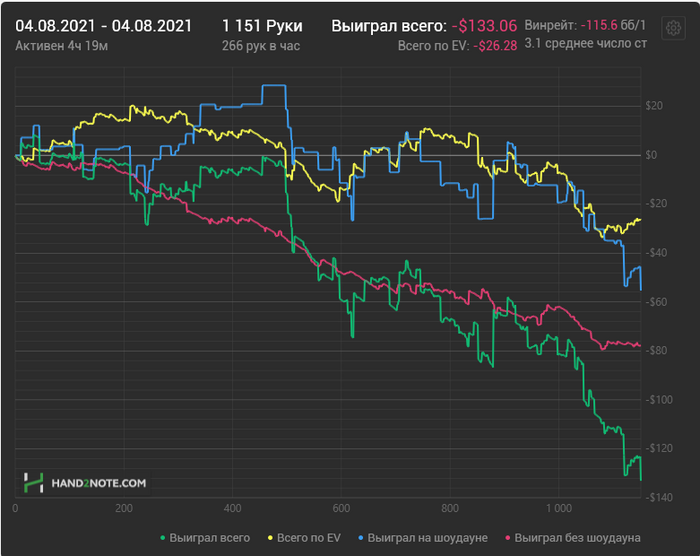
Task: Click the Винрейт: header label
Action: click(x=551, y=25)
